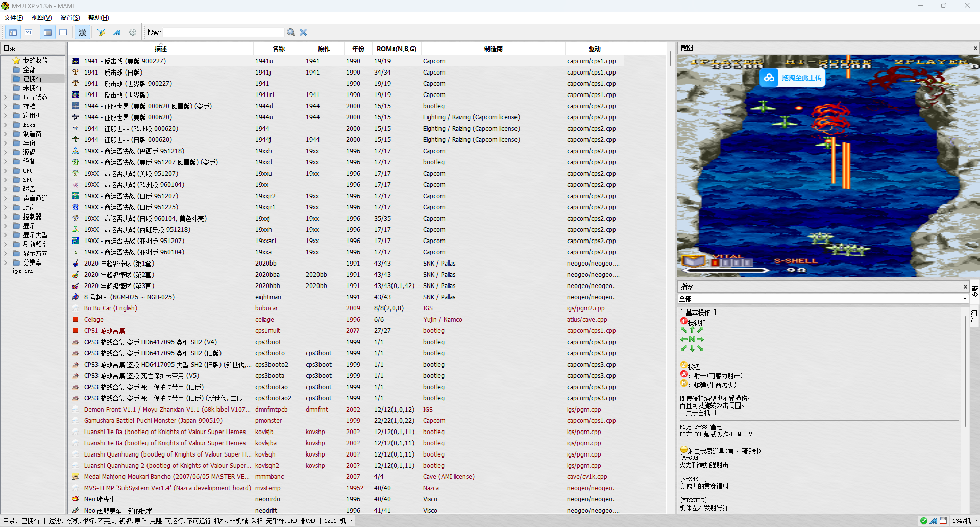
Task: Sort by the ROMs(N,B,G) column header
Action: pyautogui.click(x=397, y=49)
